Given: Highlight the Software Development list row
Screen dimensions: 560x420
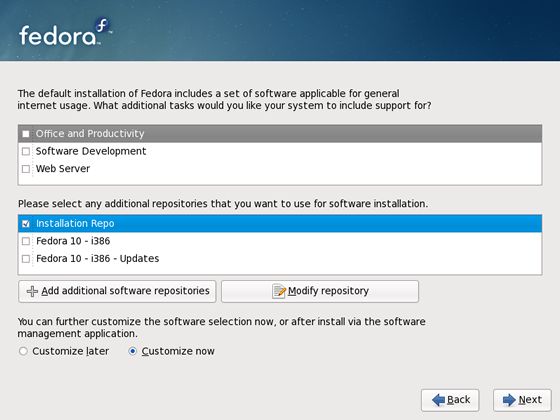Looking at the screenshot, I should point(280,151).
